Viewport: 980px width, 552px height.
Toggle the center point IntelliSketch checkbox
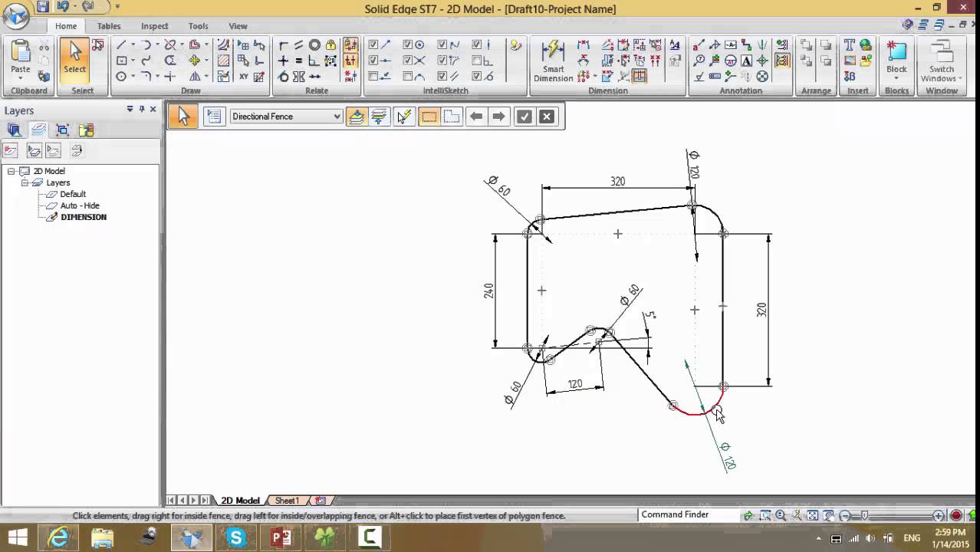[x=407, y=44]
